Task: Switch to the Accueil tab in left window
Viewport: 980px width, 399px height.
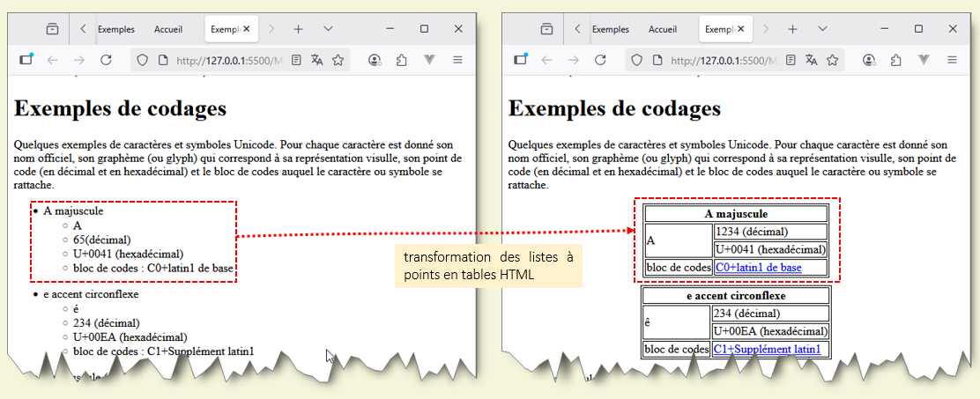Action: [x=168, y=29]
